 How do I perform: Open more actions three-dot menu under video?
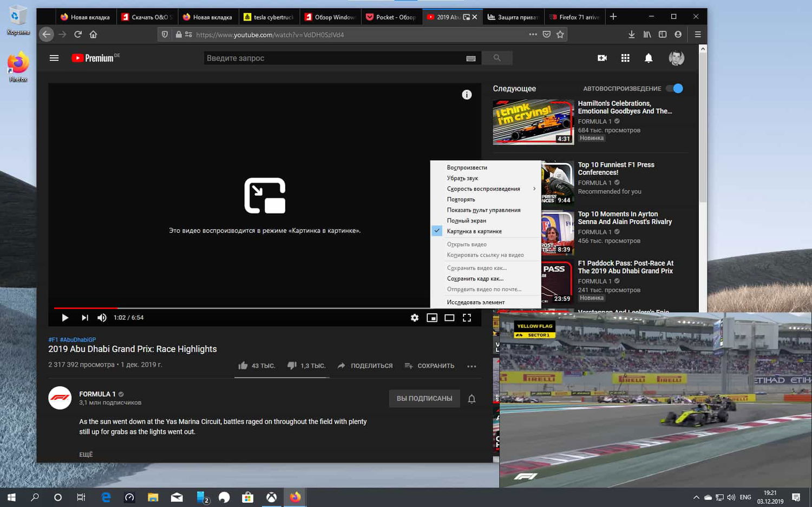[472, 366]
